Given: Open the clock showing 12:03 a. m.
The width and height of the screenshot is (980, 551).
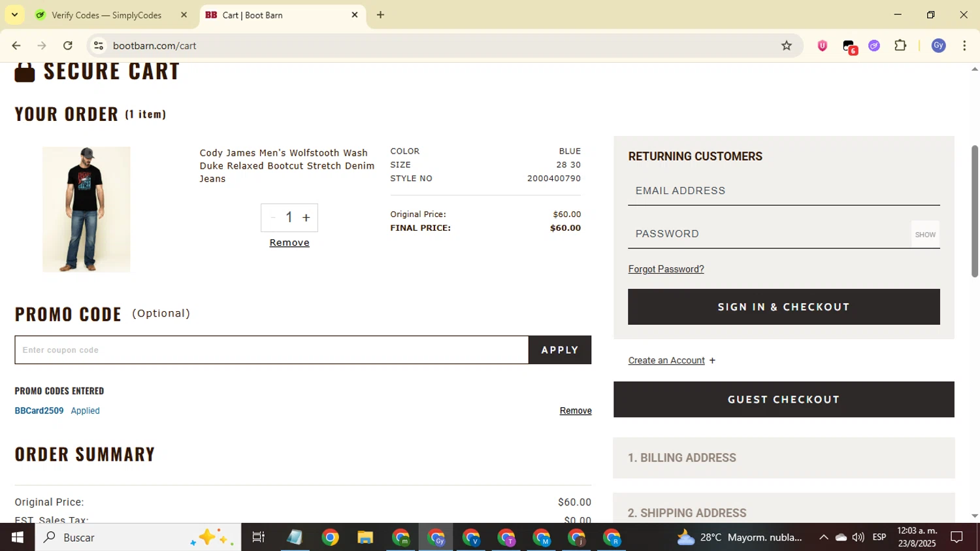Looking at the screenshot, I should coord(917,537).
